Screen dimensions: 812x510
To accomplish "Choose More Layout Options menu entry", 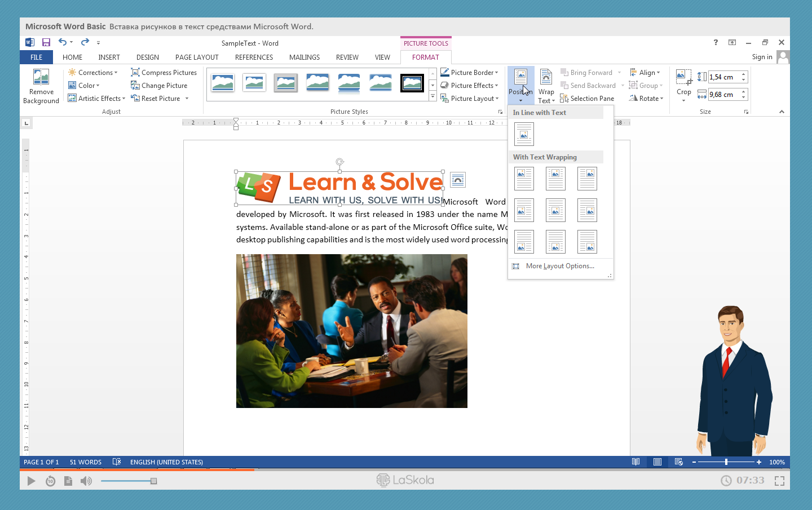I will pyautogui.click(x=559, y=266).
